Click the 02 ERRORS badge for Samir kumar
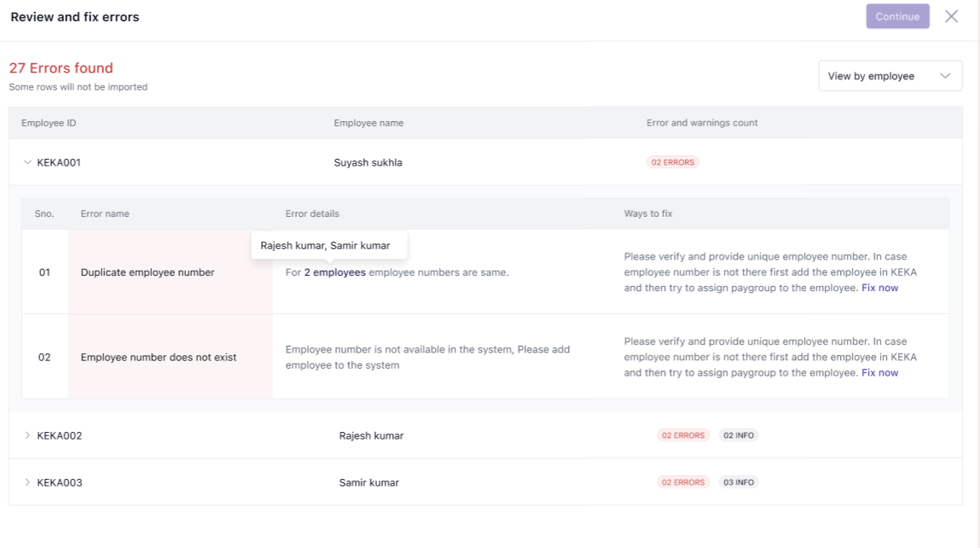Image resolution: width=980 pixels, height=548 pixels. 682,482
